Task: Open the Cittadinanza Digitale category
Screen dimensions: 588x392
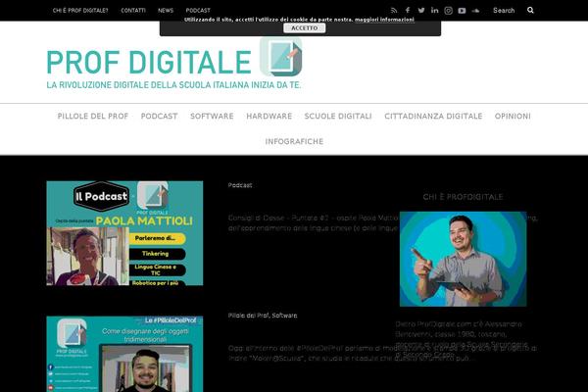Action: 433,117
